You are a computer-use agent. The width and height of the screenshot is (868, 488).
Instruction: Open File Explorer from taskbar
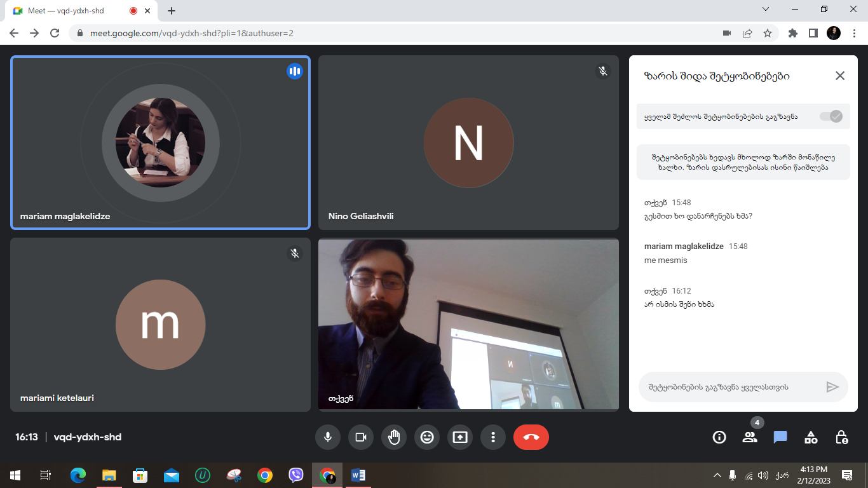(109, 475)
